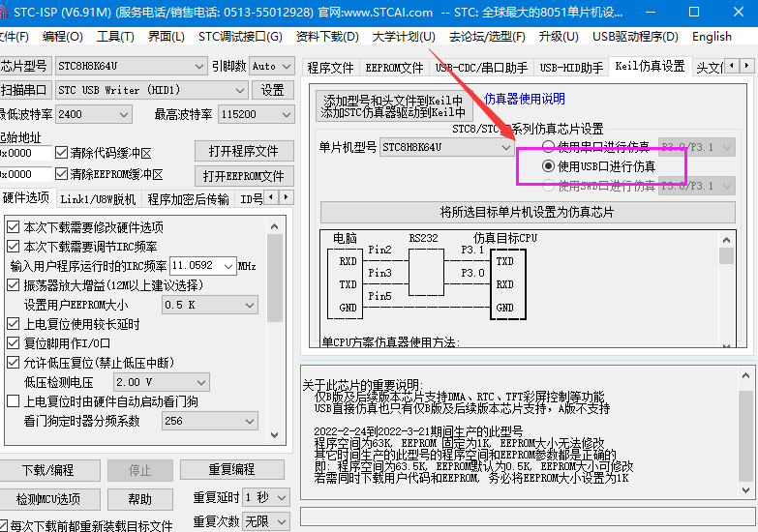
Task: Open 升级(U) menu
Action: [x=559, y=37]
